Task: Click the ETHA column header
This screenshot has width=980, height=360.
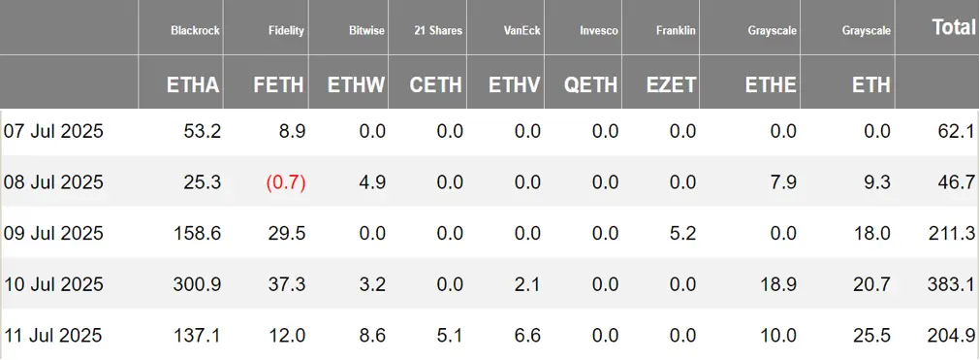Action: 193,85
